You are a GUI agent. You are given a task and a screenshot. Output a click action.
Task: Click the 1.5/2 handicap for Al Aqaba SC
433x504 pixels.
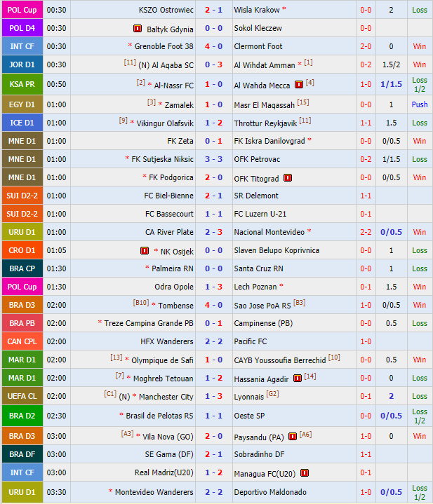[391, 64]
